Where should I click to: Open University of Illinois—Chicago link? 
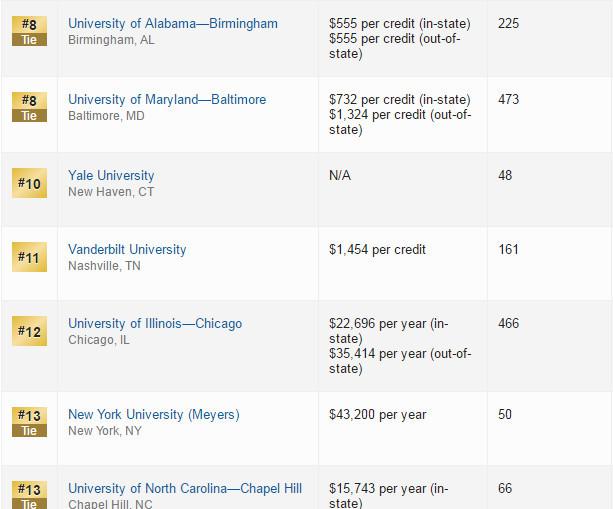point(155,323)
